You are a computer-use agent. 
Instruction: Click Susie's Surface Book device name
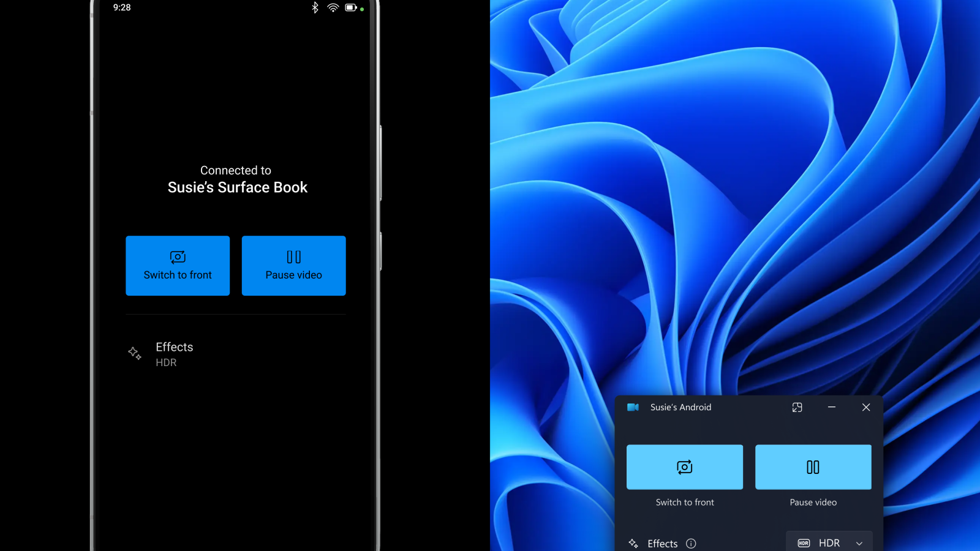click(238, 187)
